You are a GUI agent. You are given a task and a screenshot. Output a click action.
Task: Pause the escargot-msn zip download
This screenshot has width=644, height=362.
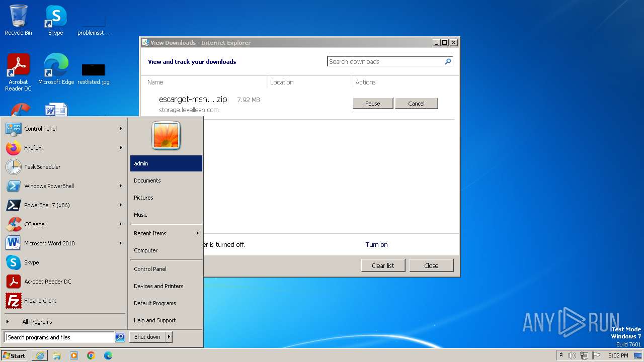click(372, 104)
